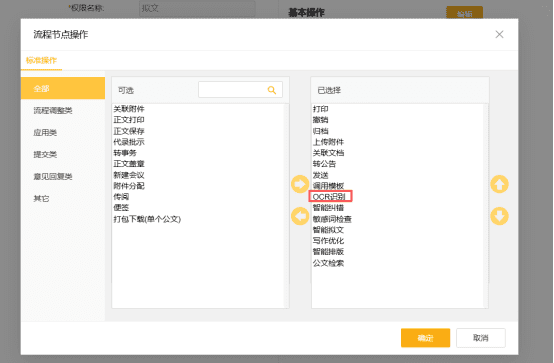Select 便签 in the available list
This screenshot has height=363, width=554.
121,208
